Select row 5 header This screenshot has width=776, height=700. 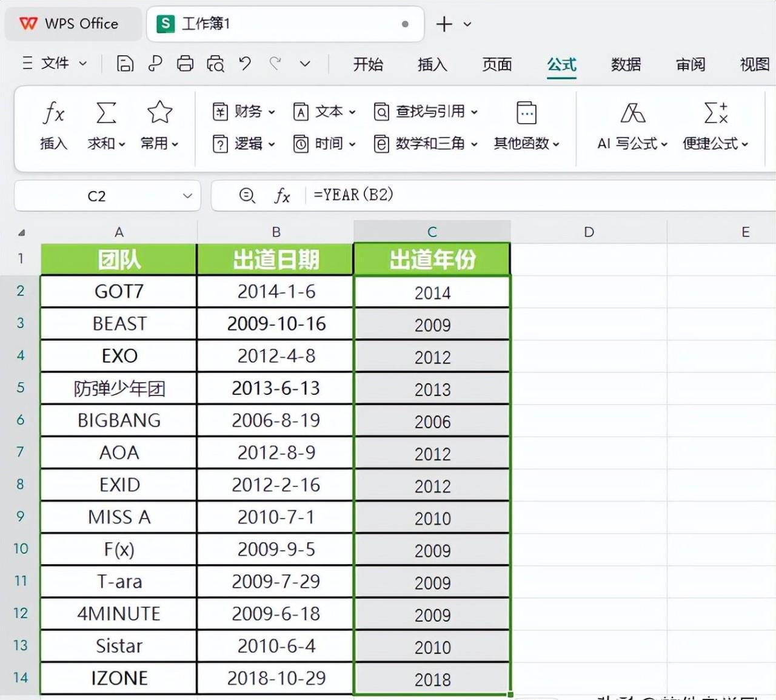point(21,388)
